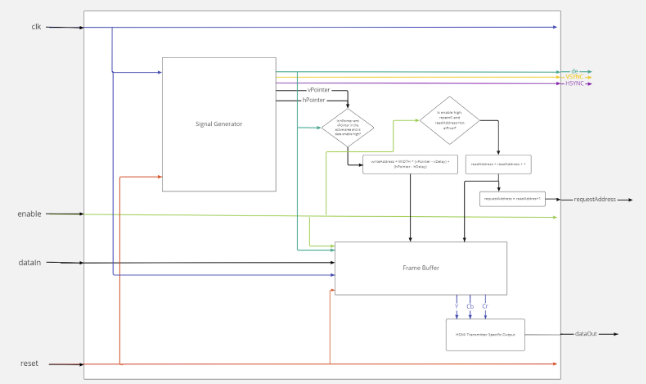Screen dimensions: 646x384
Task: Click the hPointer signal label
Action: click(314, 100)
